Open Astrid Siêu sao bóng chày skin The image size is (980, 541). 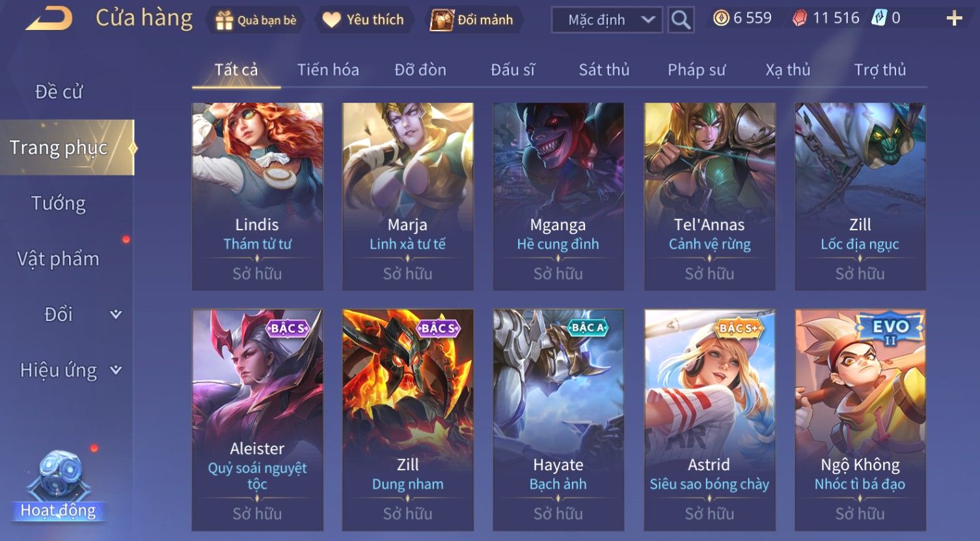click(709, 419)
